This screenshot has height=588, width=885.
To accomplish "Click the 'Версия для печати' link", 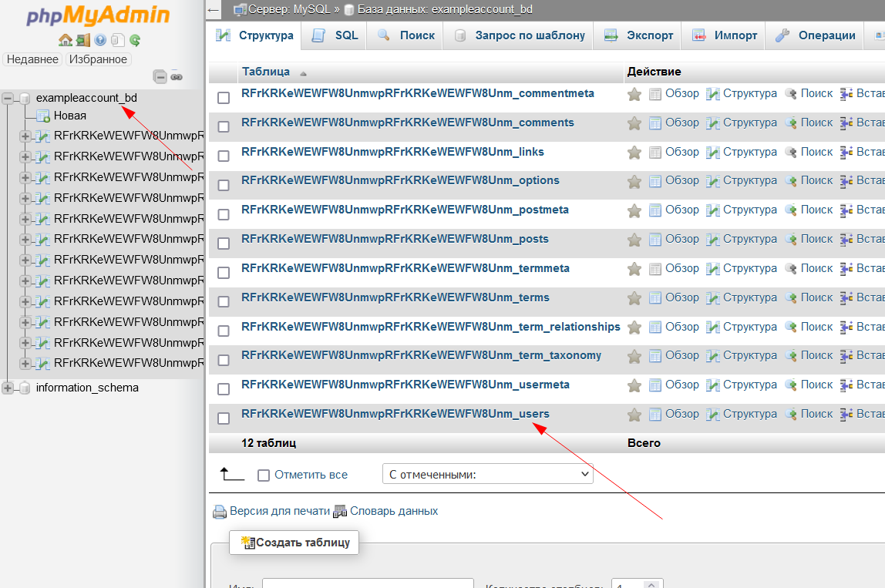I will 279,511.
